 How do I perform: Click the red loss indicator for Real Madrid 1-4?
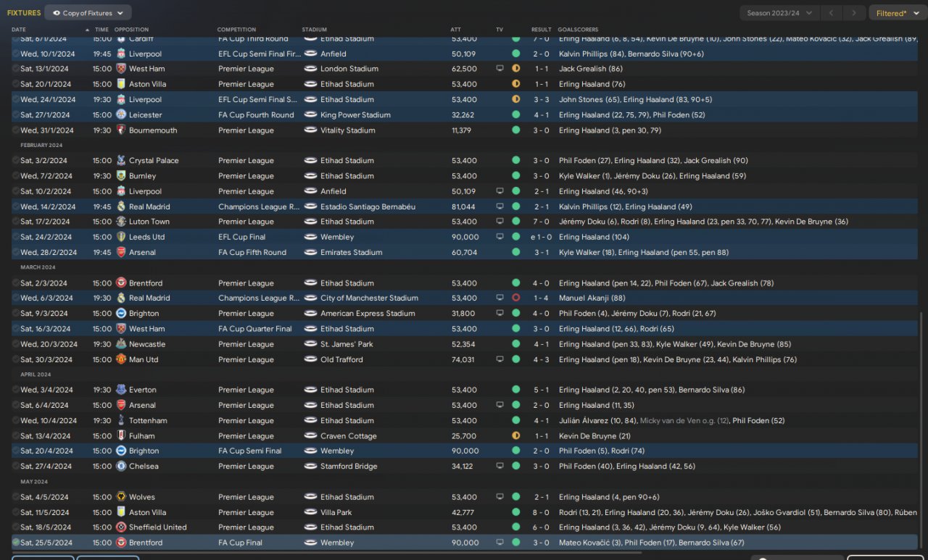[x=516, y=298]
